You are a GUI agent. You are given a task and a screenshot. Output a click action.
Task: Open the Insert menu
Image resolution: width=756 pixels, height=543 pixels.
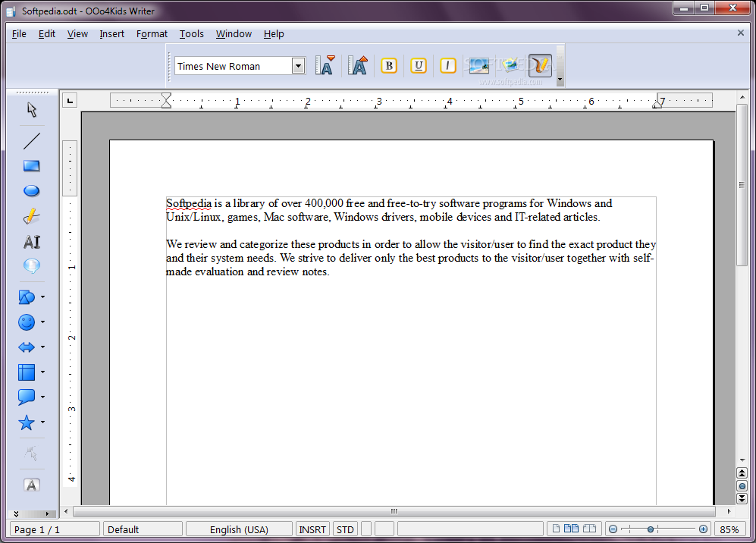pos(112,34)
